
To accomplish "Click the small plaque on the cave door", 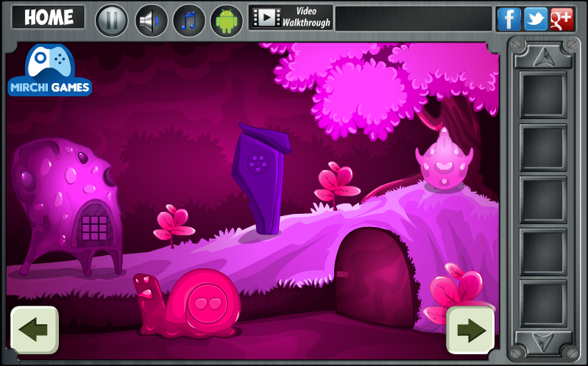I will [x=342, y=274].
